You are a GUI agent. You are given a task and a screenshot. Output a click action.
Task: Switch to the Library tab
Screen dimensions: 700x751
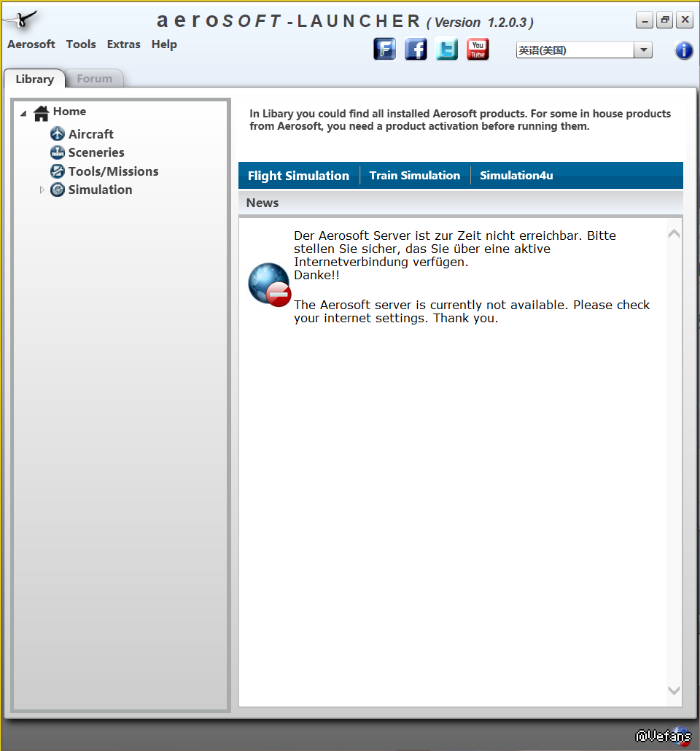[34, 79]
